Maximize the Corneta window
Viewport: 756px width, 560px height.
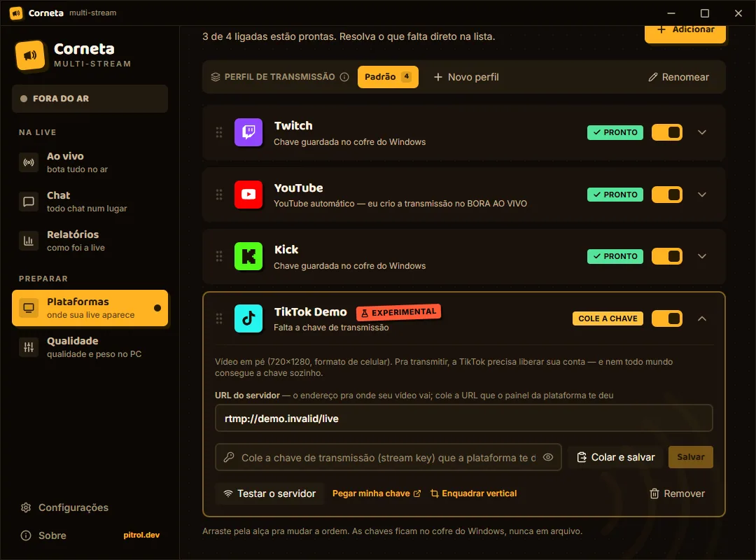[704, 13]
